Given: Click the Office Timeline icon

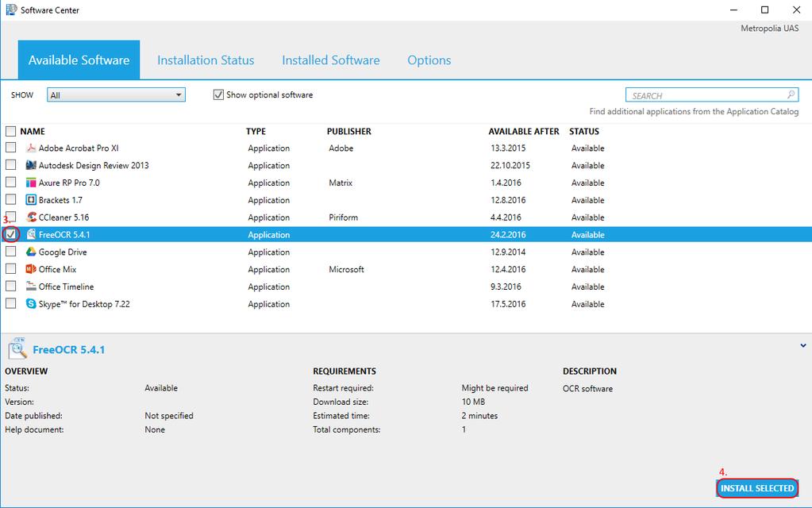Looking at the screenshot, I should pos(31,287).
